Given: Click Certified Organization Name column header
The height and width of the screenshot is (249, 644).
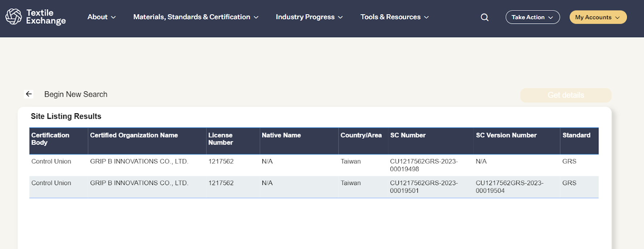Looking at the screenshot, I should 134,135.
